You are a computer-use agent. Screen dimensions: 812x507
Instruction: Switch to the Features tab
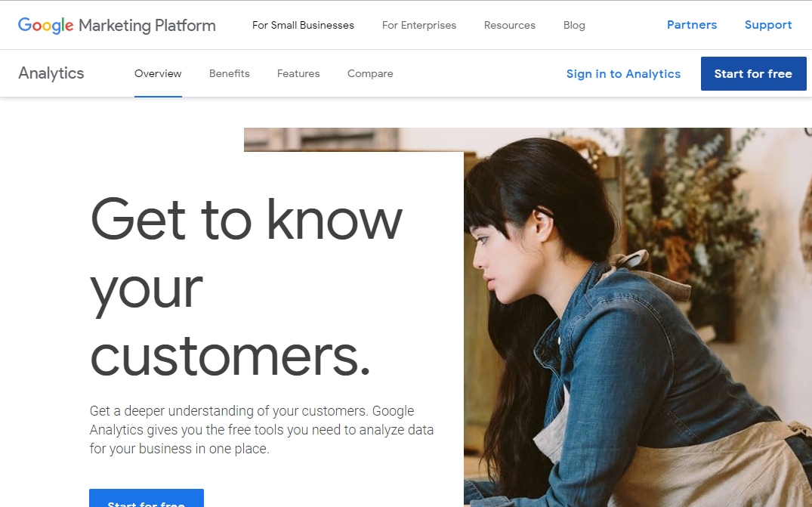(298, 73)
